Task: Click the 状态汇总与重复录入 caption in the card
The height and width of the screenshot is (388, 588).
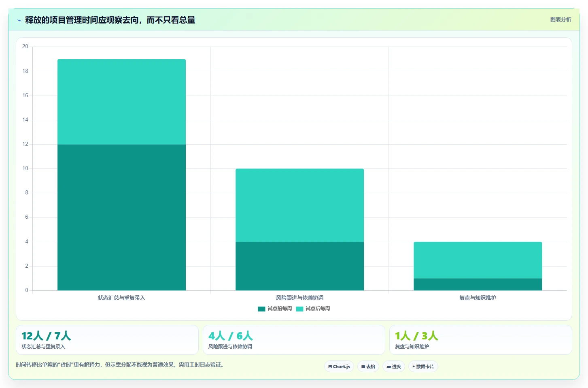Action: click(43, 347)
